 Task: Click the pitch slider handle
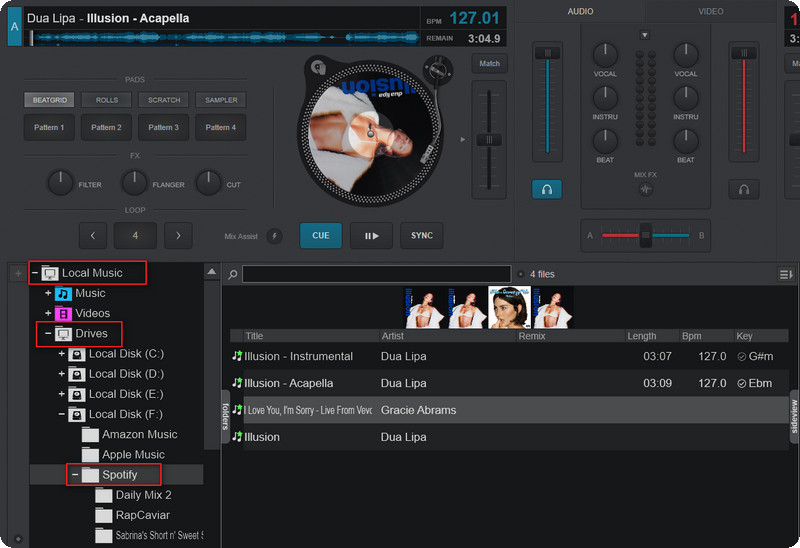coord(489,140)
